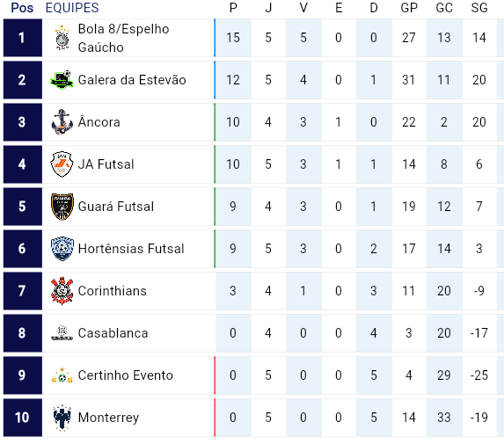Image resolution: width=504 pixels, height=444 pixels.
Task: Select the Monterrey team name
Action: click(109, 418)
